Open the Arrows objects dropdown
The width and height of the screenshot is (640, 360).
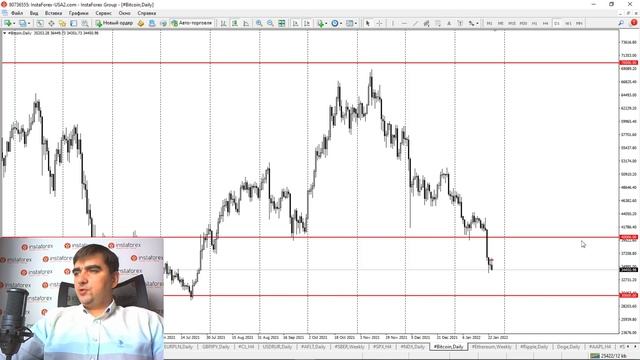[473, 23]
